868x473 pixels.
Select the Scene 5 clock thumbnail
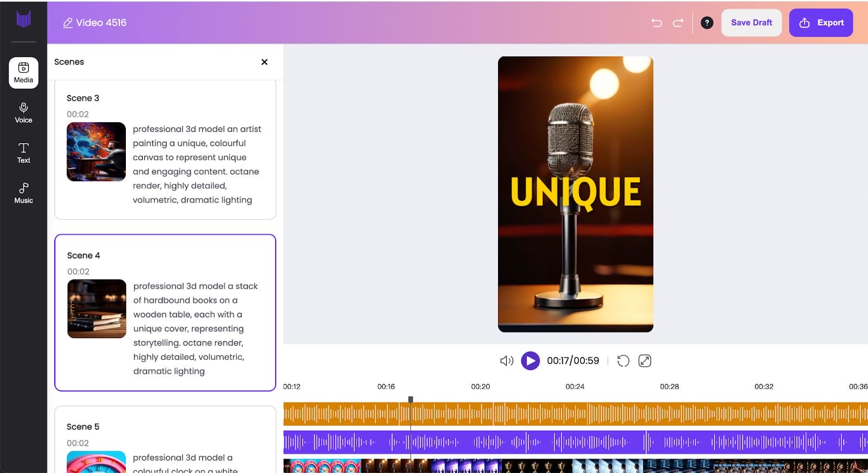[x=97, y=462]
